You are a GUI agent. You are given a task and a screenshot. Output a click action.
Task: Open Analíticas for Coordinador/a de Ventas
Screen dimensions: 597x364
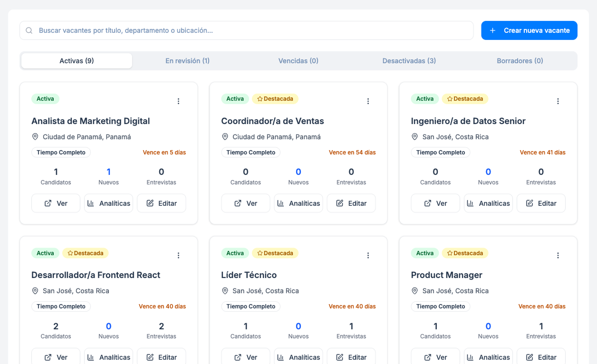click(298, 203)
